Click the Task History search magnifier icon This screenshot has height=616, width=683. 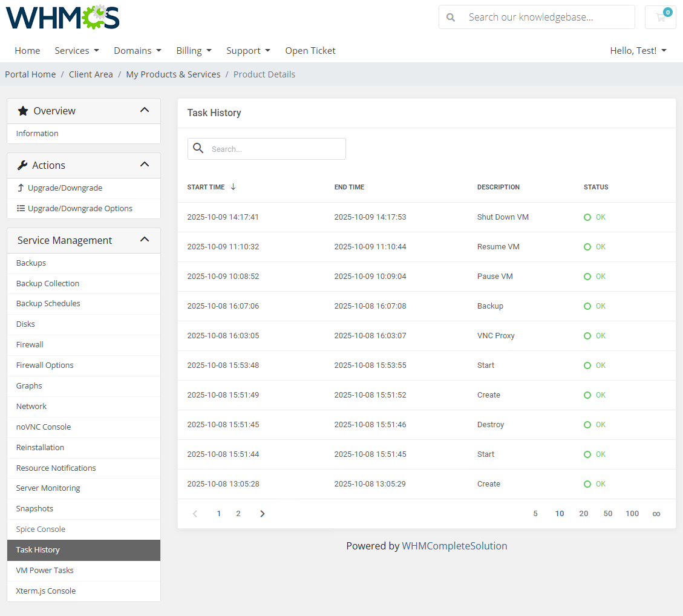pos(198,148)
